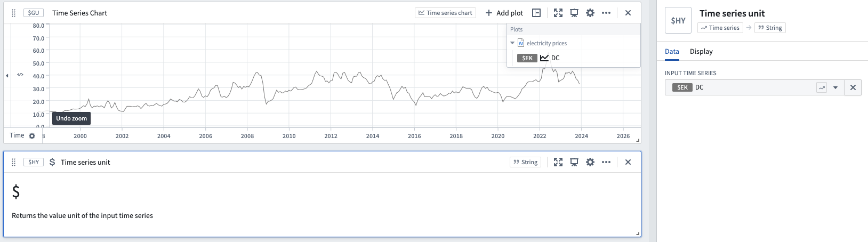Grab Time series unit card drag handle
Viewport: 868px width, 242px height.
tap(14, 162)
